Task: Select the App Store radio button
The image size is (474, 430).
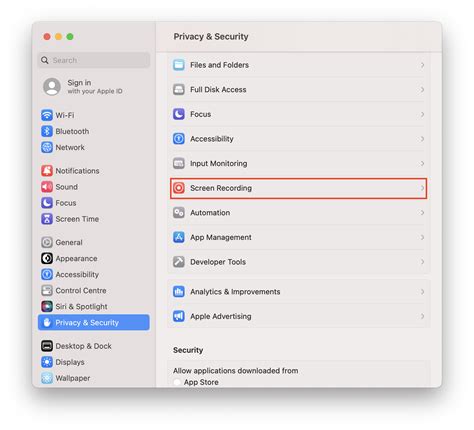Action: 177,382
